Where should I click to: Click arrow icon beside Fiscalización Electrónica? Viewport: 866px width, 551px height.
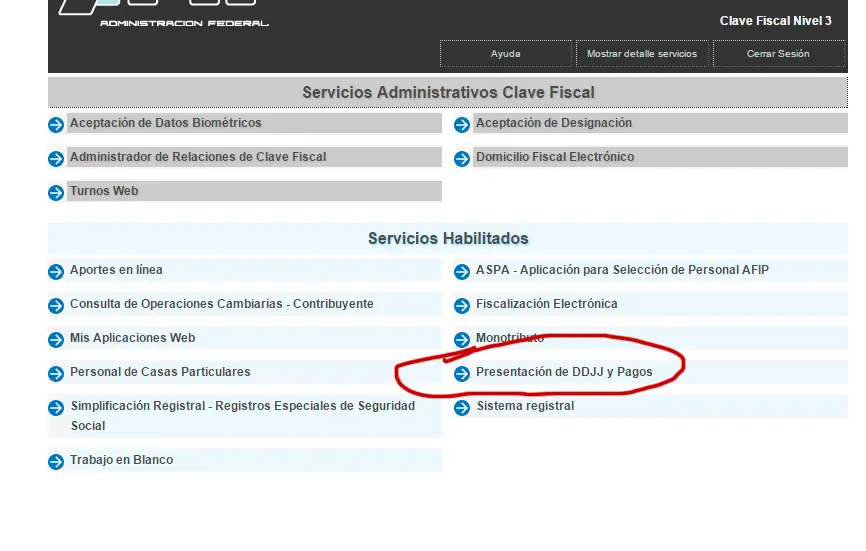click(x=462, y=306)
